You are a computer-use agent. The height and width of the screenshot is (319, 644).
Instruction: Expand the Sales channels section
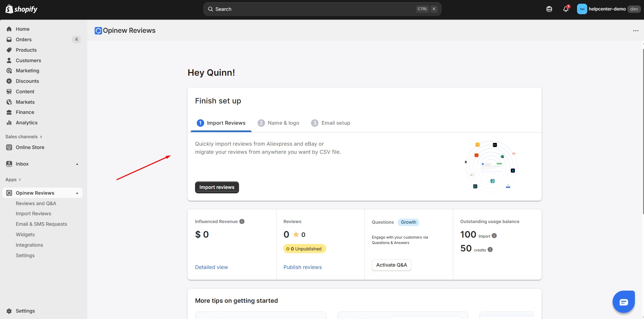pyautogui.click(x=24, y=137)
